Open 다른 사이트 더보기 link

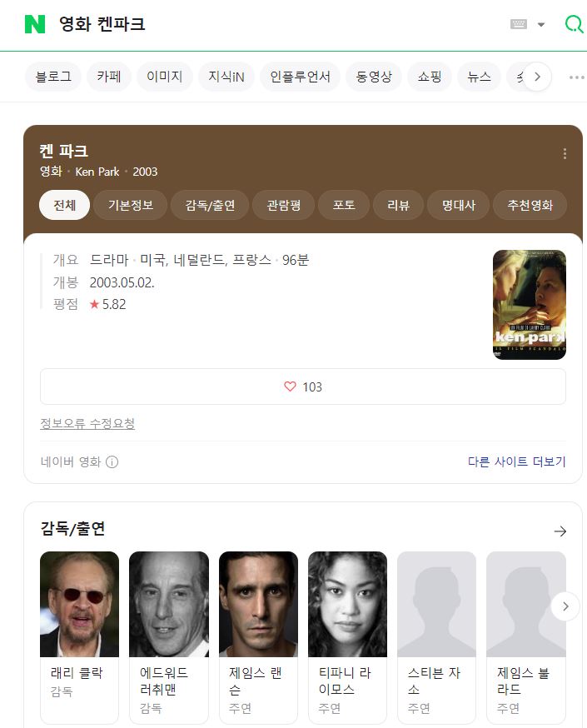516,462
